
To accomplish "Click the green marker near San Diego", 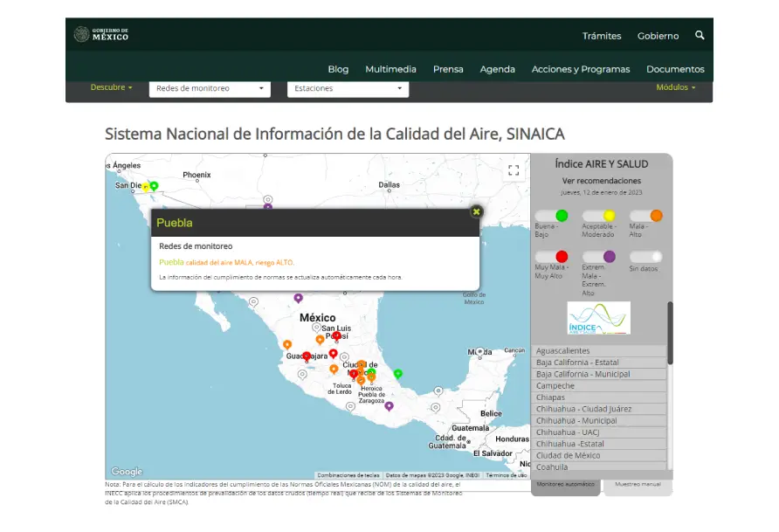I will [x=155, y=186].
